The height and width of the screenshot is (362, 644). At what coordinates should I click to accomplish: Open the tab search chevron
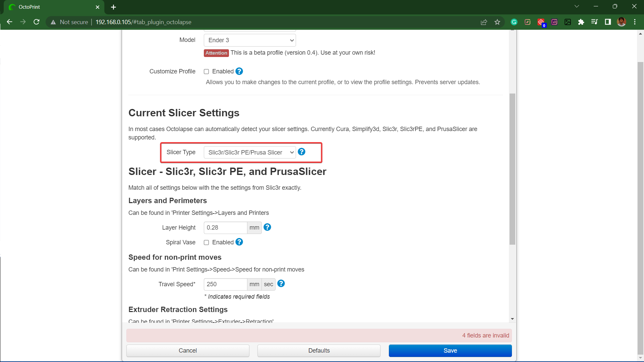coord(577,6)
